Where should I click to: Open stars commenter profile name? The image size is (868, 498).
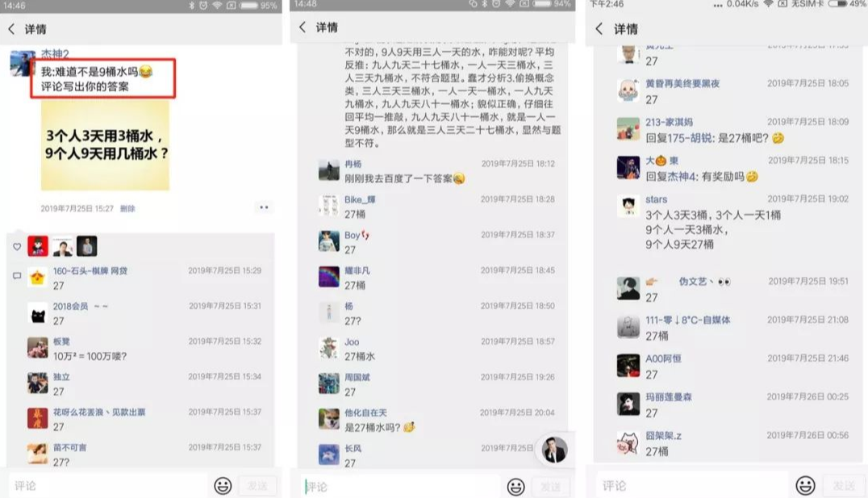pos(656,199)
